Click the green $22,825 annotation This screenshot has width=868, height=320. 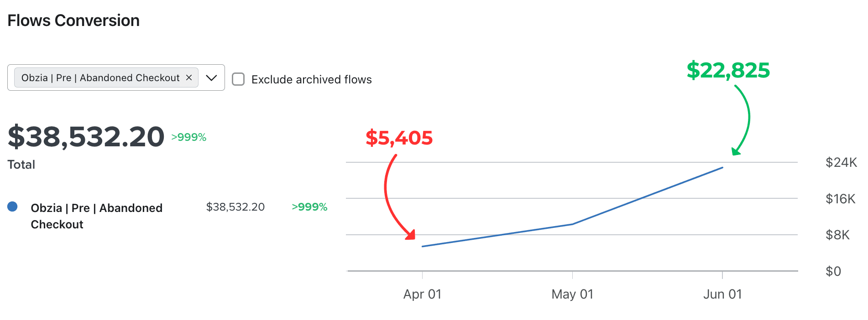[x=728, y=70]
